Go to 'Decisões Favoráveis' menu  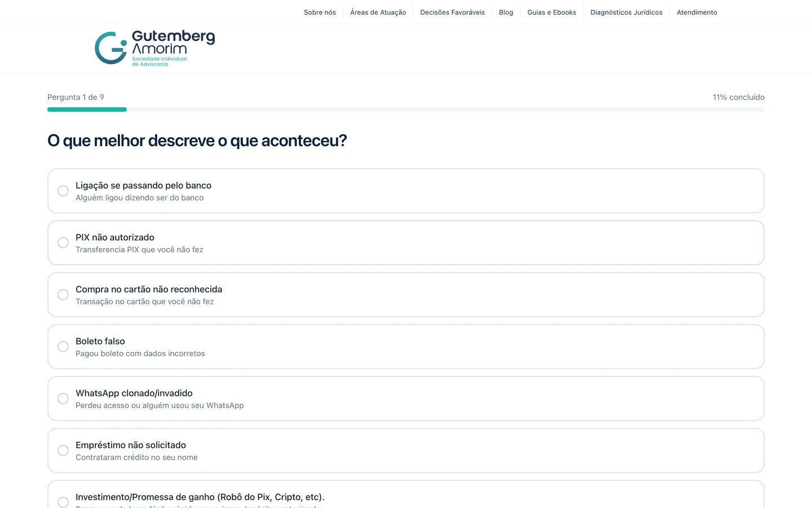(x=452, y=12)
